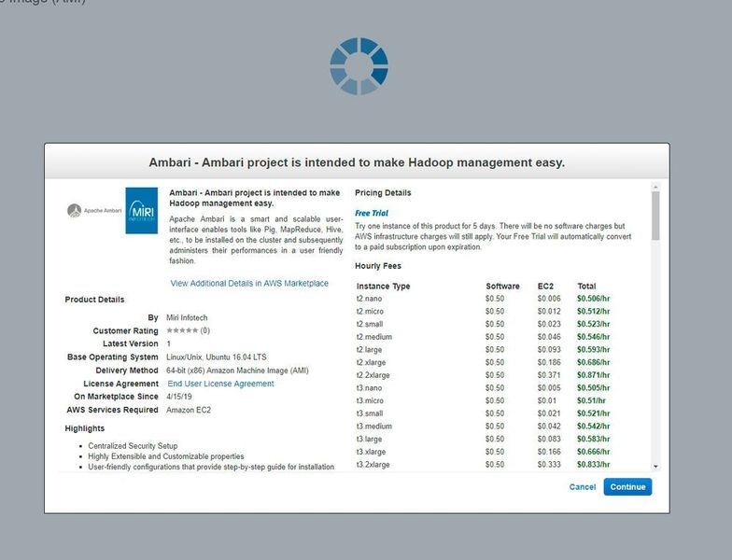Click the $0.686/hr total price
This screenshot has height=560, width=732.
coord(594,362)
